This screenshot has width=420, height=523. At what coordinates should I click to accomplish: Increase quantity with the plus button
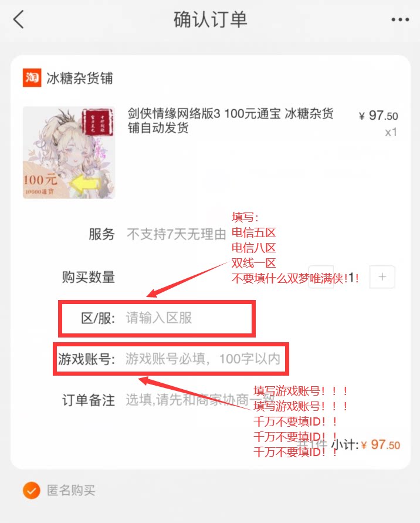(x=382, y=277)
